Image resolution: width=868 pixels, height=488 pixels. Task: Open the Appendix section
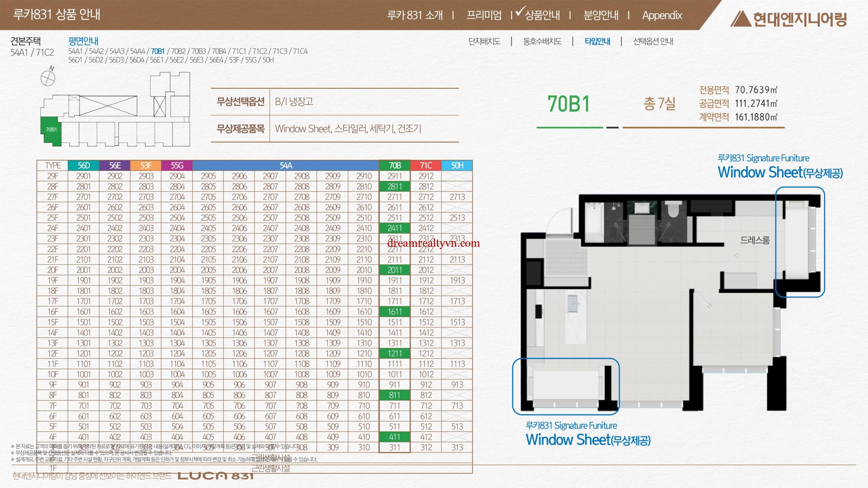tap(662, 15)
